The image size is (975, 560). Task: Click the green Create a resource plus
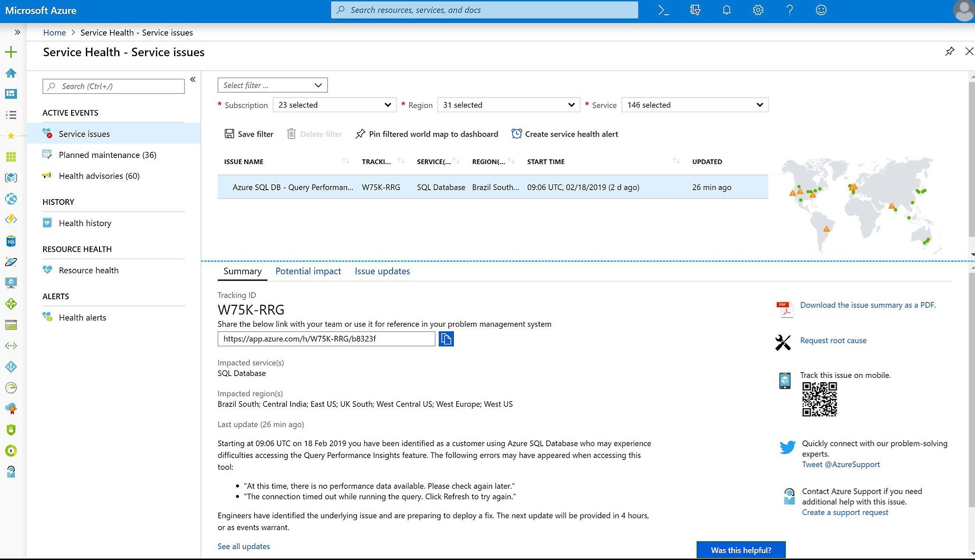(x=11, y=52)
